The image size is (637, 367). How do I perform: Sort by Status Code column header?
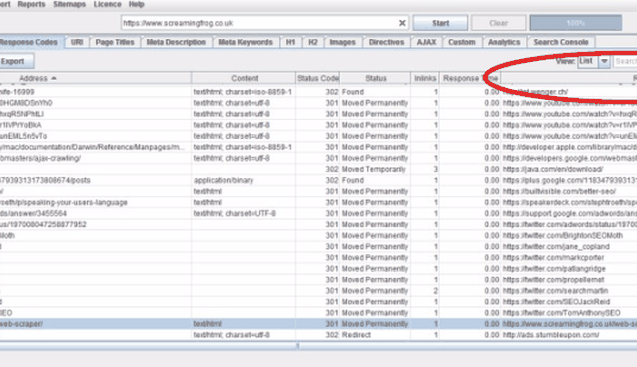pos(317,78)
